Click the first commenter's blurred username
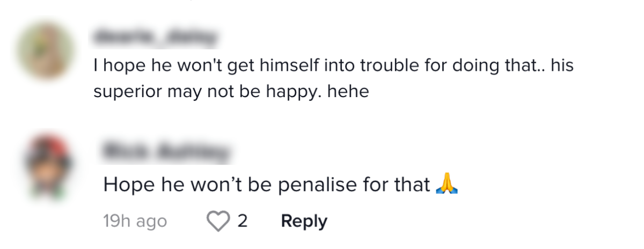This screenshot has height=249, width=644. (x=155, y=38)
